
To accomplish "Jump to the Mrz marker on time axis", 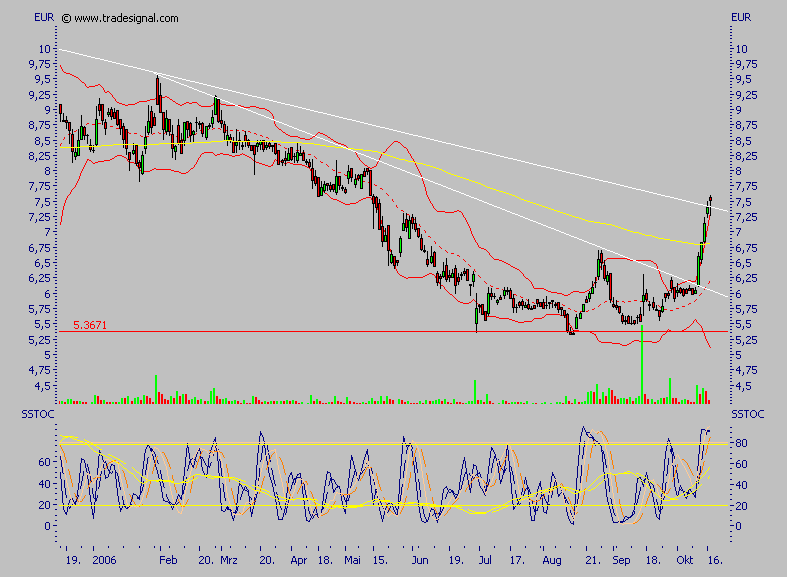I will [x=230, y=563].
